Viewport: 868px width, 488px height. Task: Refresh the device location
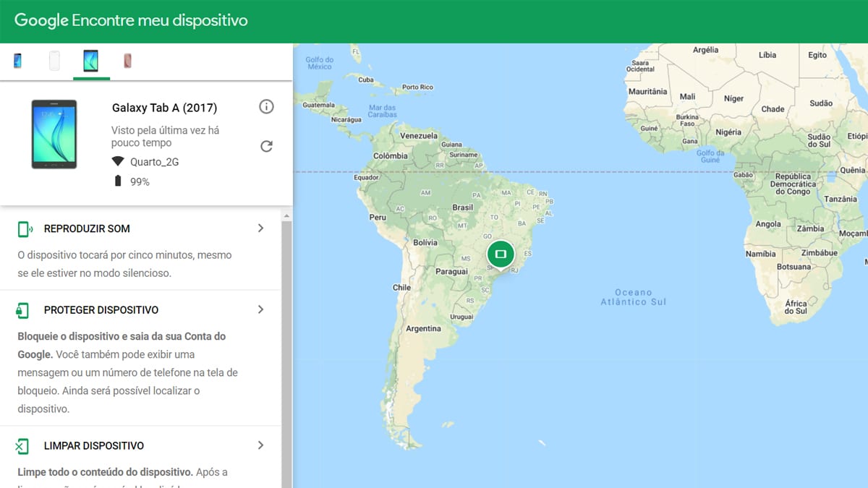point(266,146)
